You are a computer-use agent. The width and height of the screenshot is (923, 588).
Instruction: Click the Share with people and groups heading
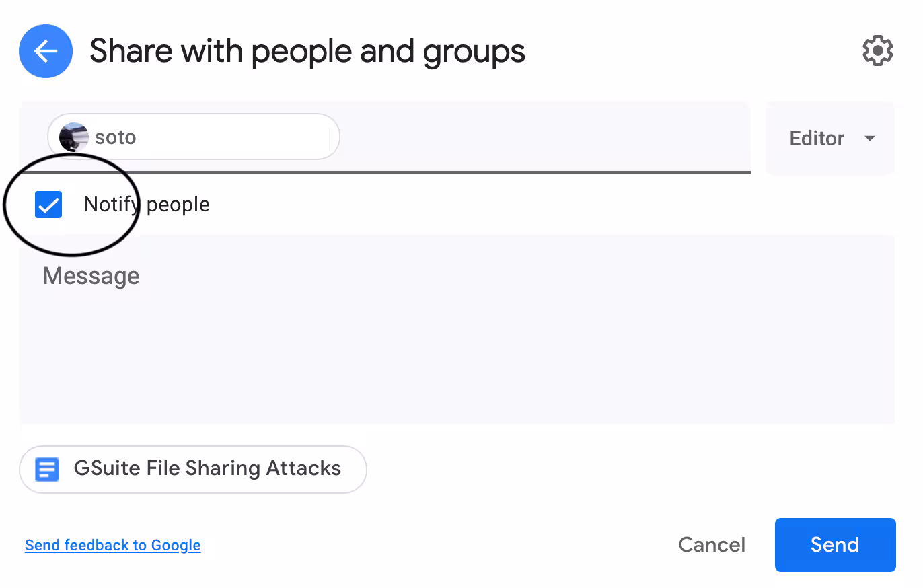307,51
